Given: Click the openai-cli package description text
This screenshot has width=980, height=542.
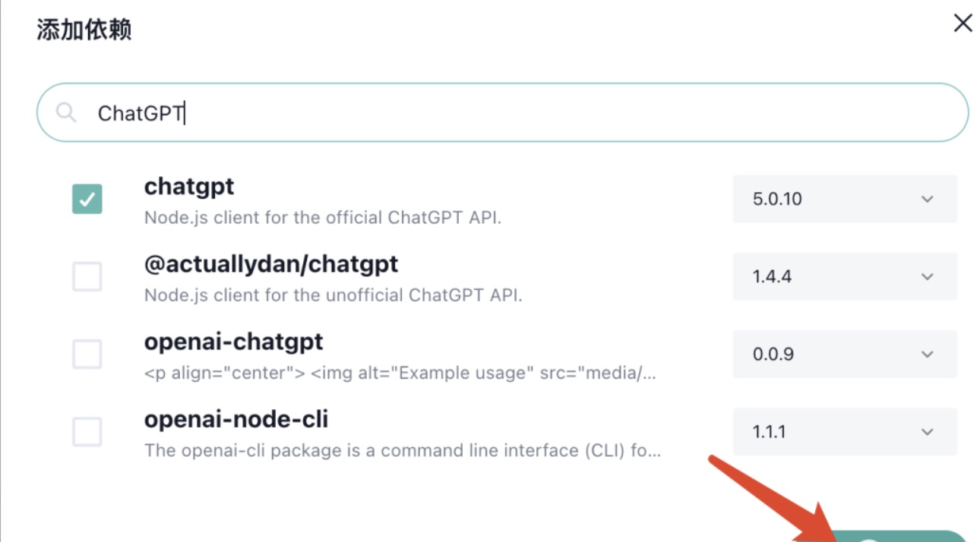Looking at the screenshot, I should pyautogui.click(x=403, y=450).
